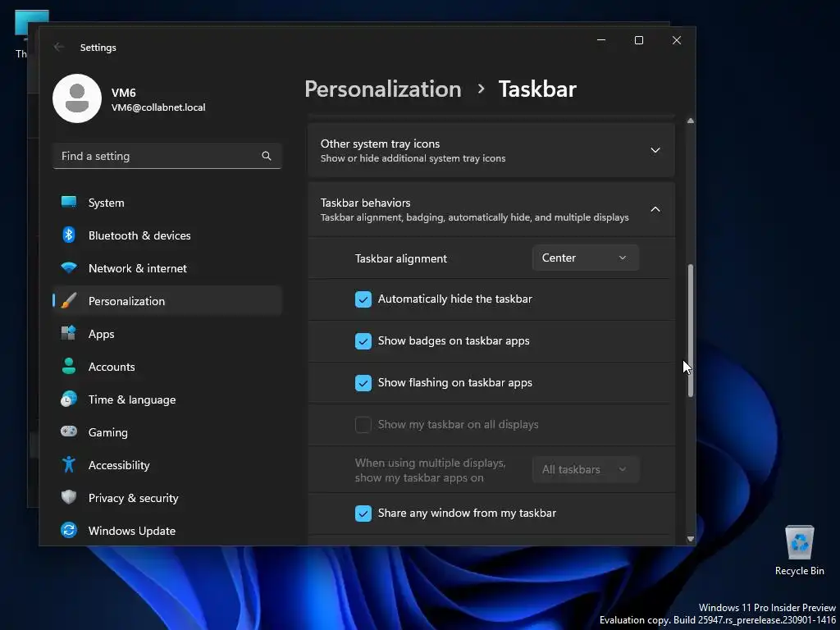The image size is (840, 630).
Task: Click the Privacy & security shield icon
Action: tap(69, 497)
